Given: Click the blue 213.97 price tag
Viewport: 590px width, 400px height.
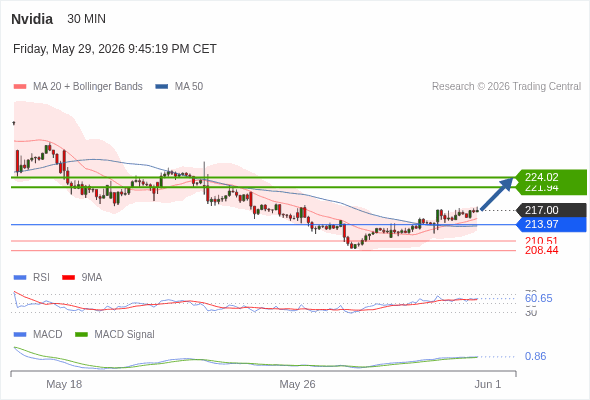Looking at the screenshot, I should click(551, 224).
